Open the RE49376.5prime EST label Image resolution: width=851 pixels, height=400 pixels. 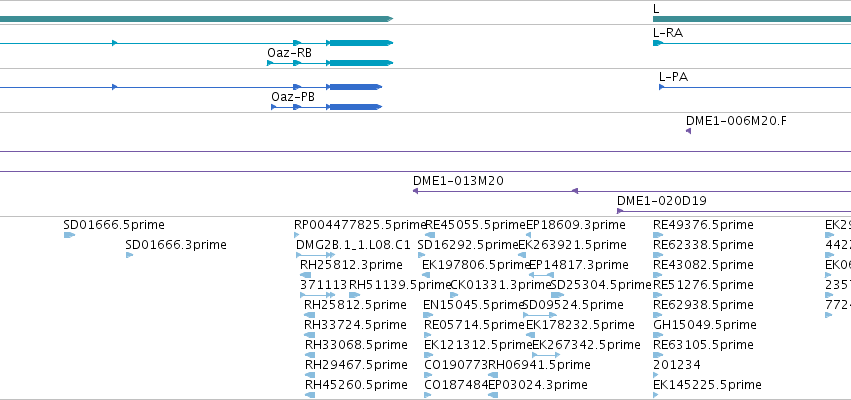[703, 225]
